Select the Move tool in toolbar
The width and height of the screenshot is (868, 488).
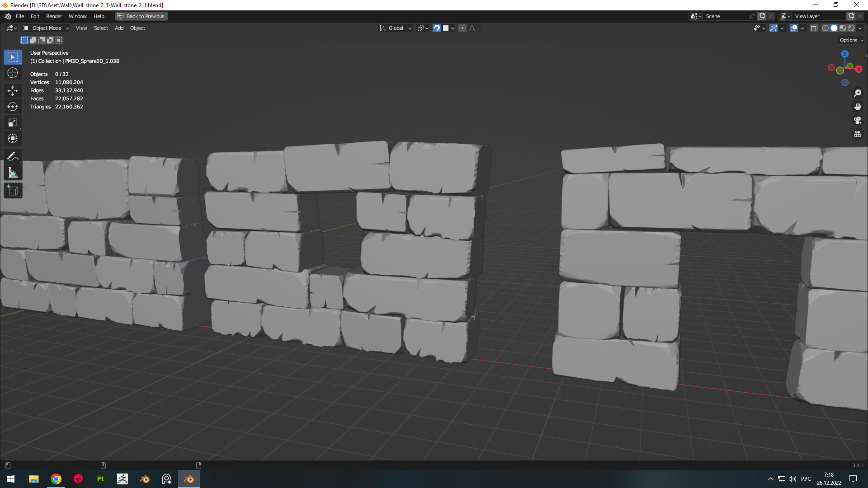click(x=13, y=91)
